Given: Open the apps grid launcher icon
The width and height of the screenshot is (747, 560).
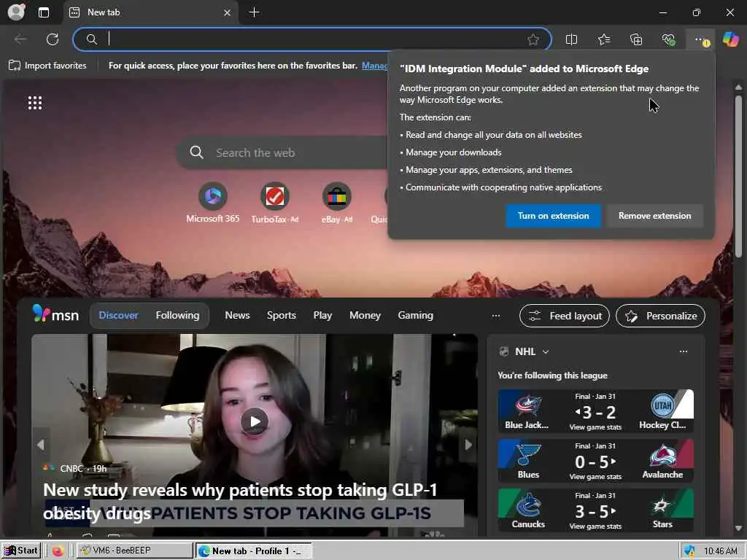Looking at the screenshot, I should click(35, 103).
